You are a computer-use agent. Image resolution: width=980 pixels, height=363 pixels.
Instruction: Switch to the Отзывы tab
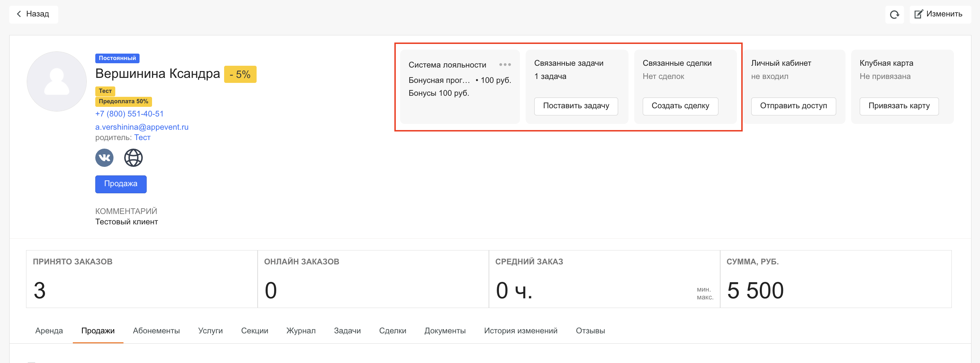(x=590, y=330)
